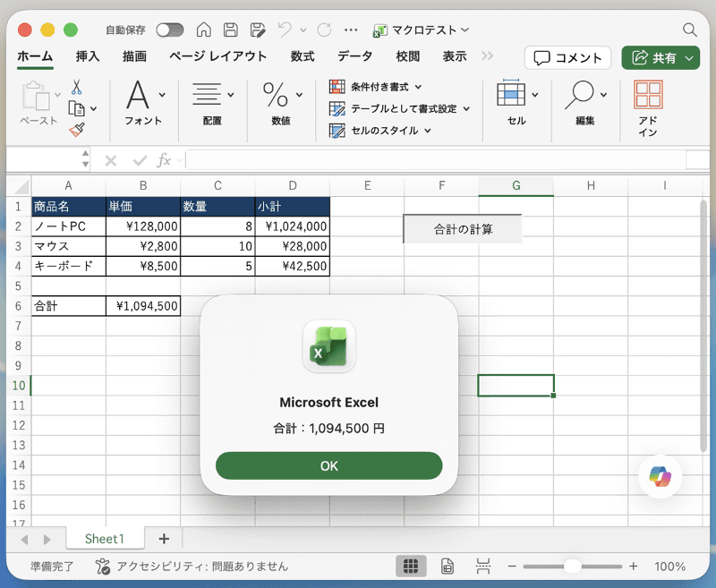The image size is (716, 588).
Task: Click the 共有 share button
Action: coord(661,58)
